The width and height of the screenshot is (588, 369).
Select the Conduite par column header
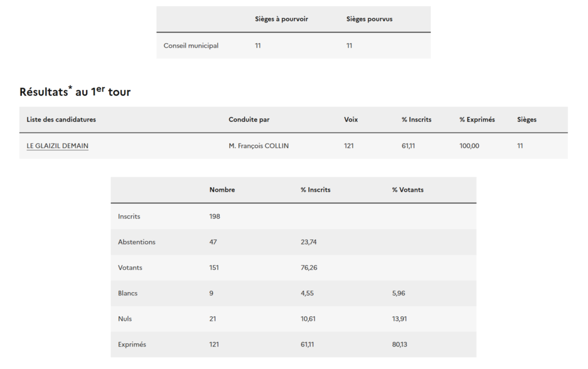249,119
